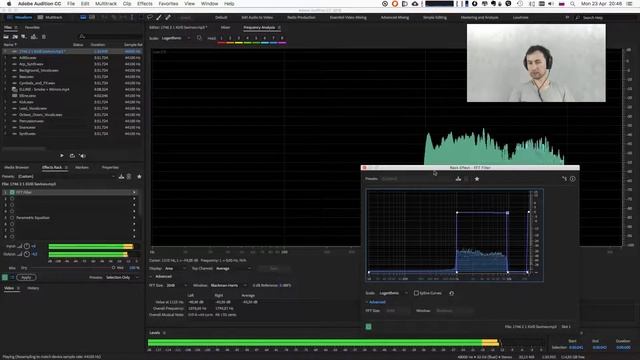Select Hold button 1 in Frequency Analysis

[222, 38]
